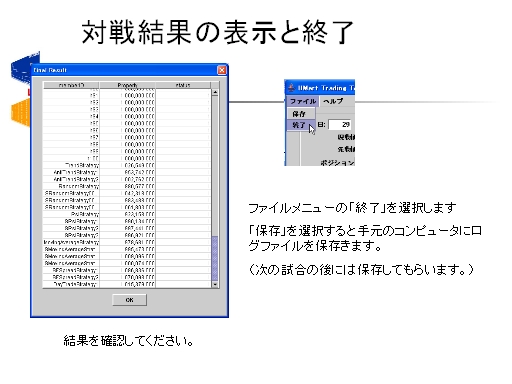
Task: Click the Final Result dialog title bar
Action: point(123,70)
